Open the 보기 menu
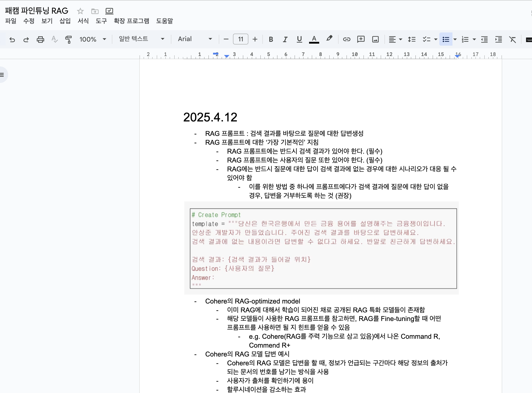532x393 pixels. pyautogui.click(x=47, y=21)
